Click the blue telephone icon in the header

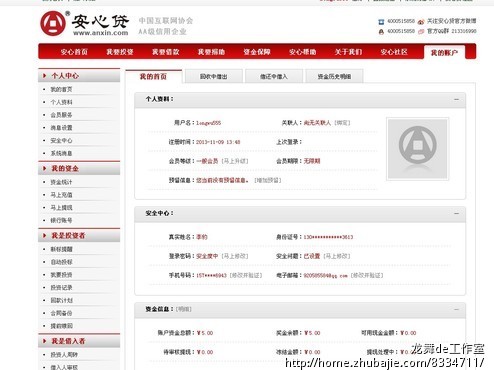point(381,22)
